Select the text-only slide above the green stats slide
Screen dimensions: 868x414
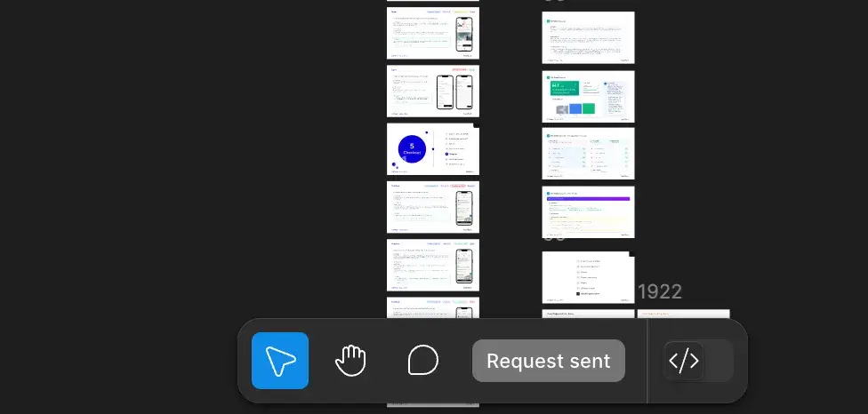click(x=588, y=37)
